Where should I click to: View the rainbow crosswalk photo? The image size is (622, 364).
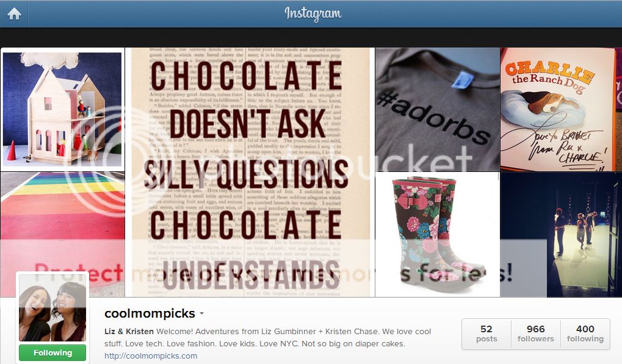tap(63, 235)
